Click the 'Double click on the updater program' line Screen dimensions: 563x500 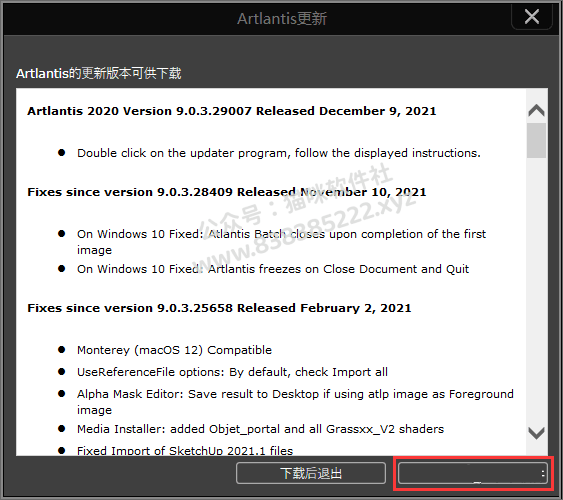point(279,153)
